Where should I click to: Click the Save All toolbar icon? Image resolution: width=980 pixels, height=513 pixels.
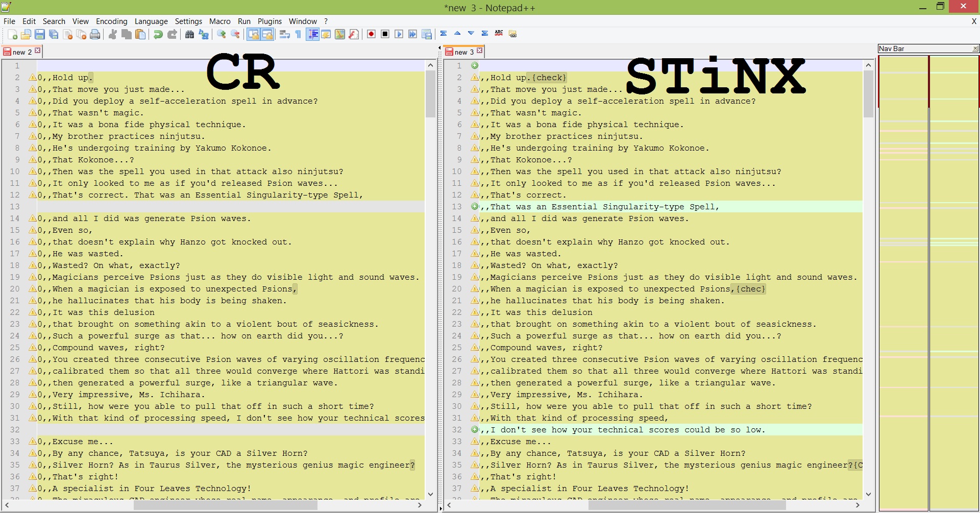tap(54, 34)
